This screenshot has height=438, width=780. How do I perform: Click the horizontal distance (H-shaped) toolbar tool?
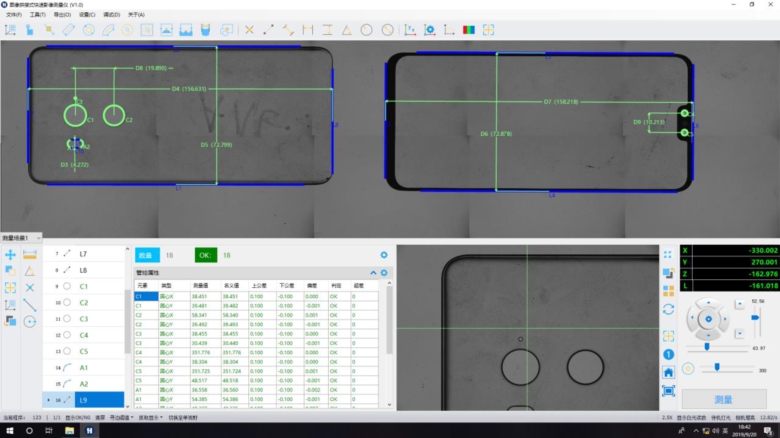pos(308,30)
